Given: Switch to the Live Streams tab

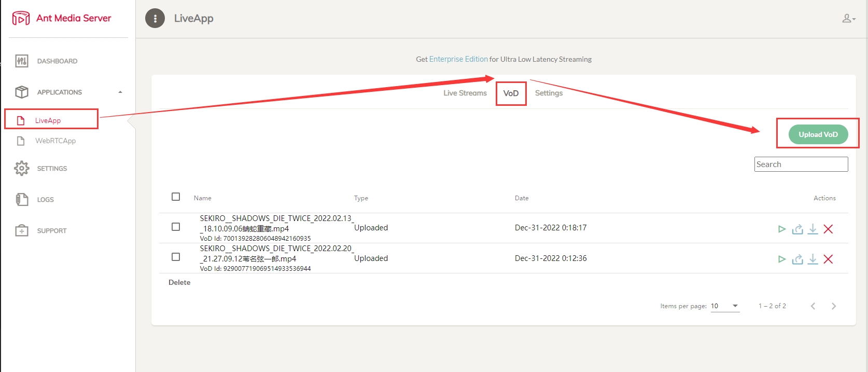Looking at the screenshot, I should pos(465,93).
